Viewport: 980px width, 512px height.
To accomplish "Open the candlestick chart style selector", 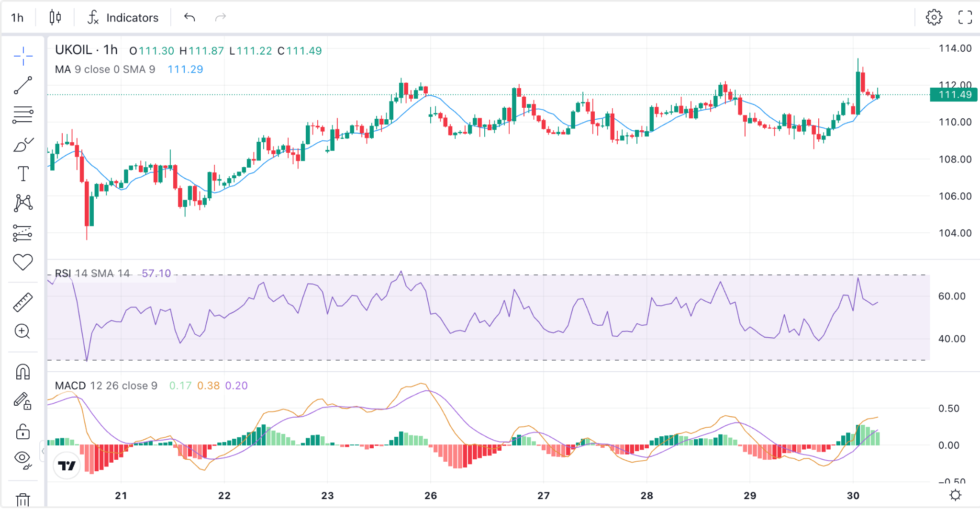I will pos(55,18).
